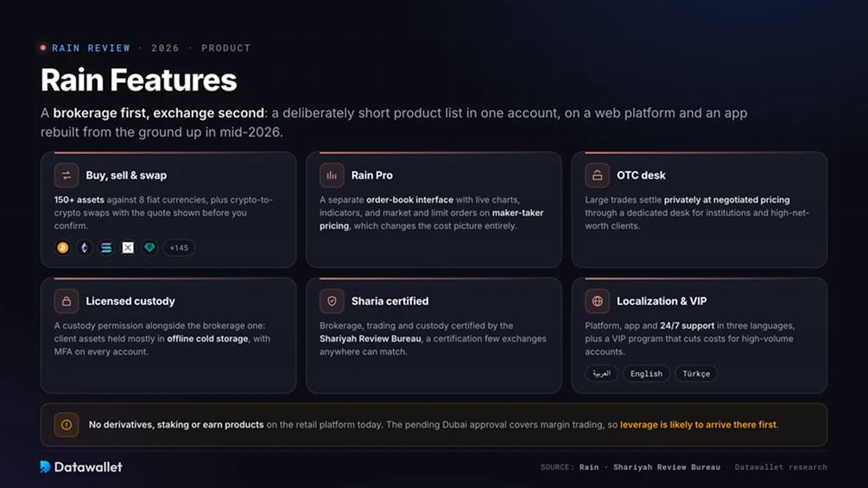Click the globe icon for Localization & VIP

pos(598,301)
